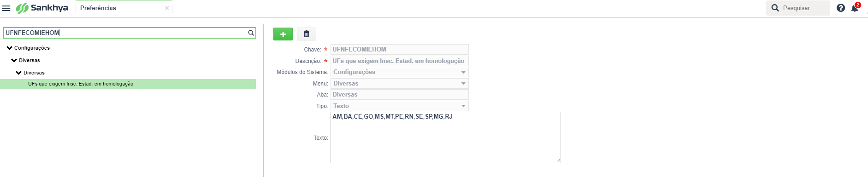868x177 pixels.
Task: Click the green add new parameter button
Action: tap(283, 34)
